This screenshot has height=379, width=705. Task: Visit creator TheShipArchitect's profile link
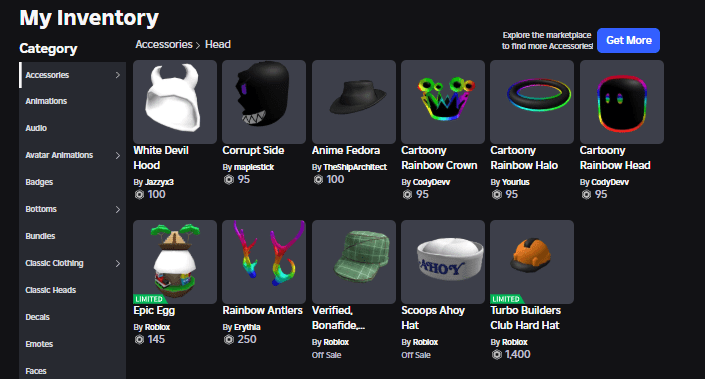click(355, 167)
